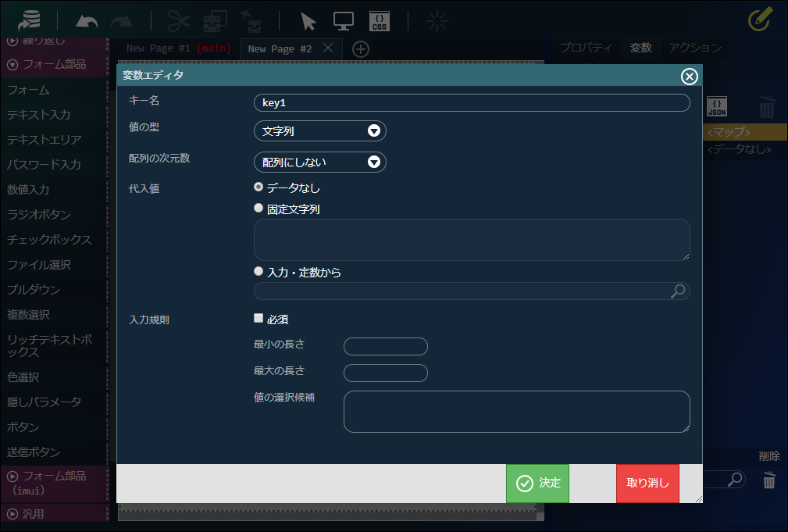
Task: Expand the 汎用 section
Action: (x=54, y=514)
